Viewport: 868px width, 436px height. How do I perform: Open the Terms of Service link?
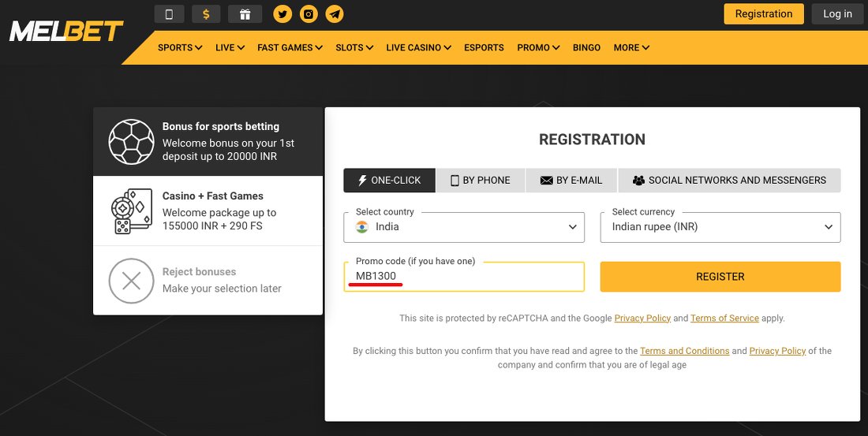tap(724, 319)
